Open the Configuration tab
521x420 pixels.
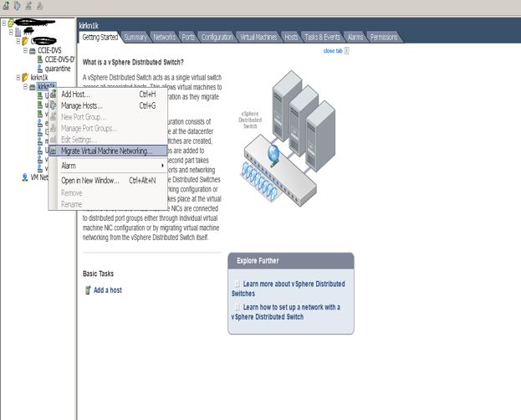(217, 38)
